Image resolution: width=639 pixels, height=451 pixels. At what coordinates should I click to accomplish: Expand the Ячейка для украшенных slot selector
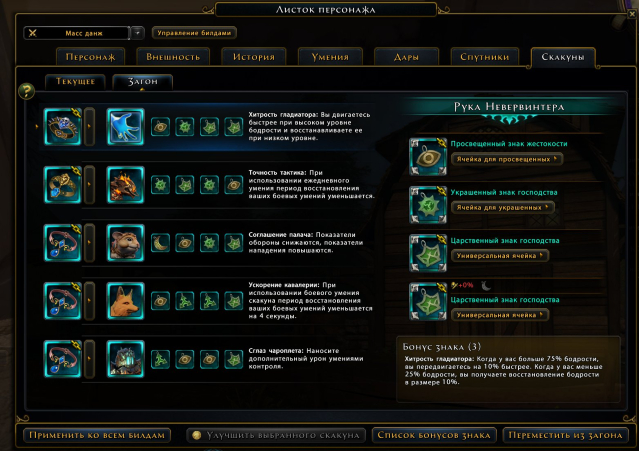point(503,207)
